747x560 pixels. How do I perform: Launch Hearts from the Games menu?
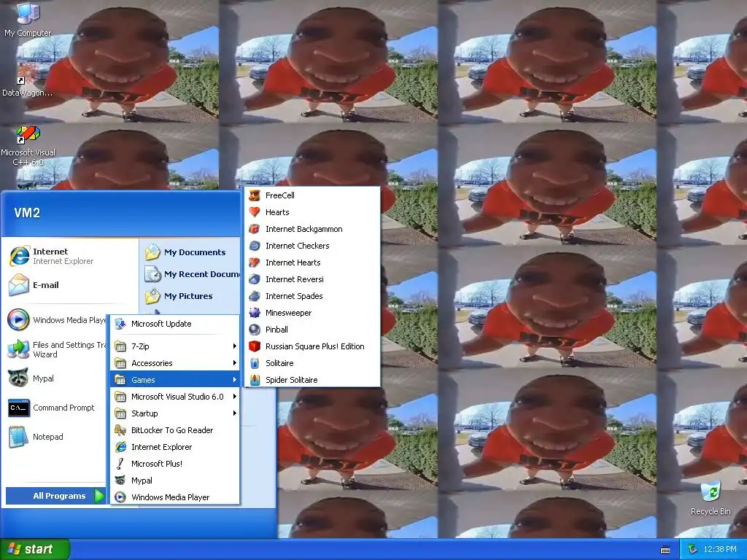click(x=312, y=212)
